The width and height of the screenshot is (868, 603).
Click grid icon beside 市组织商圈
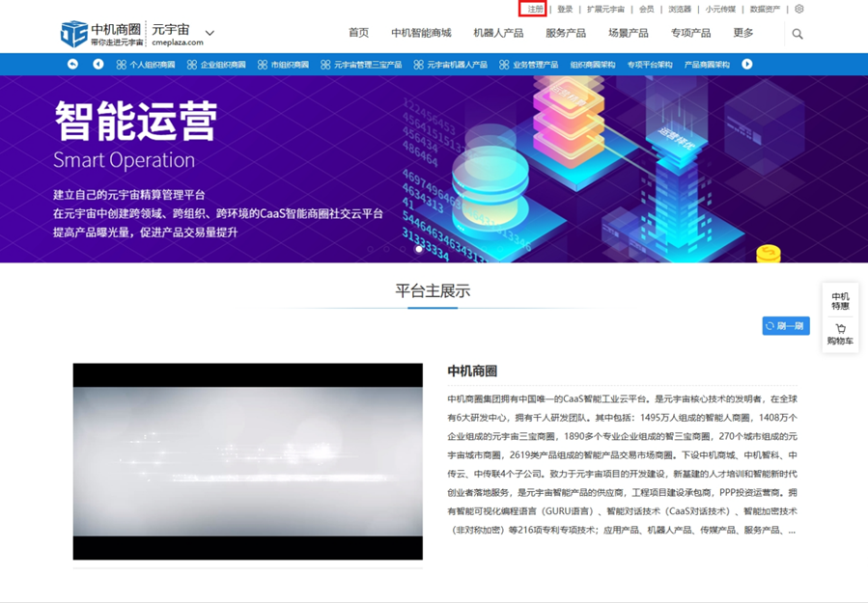tap(263, 65)
